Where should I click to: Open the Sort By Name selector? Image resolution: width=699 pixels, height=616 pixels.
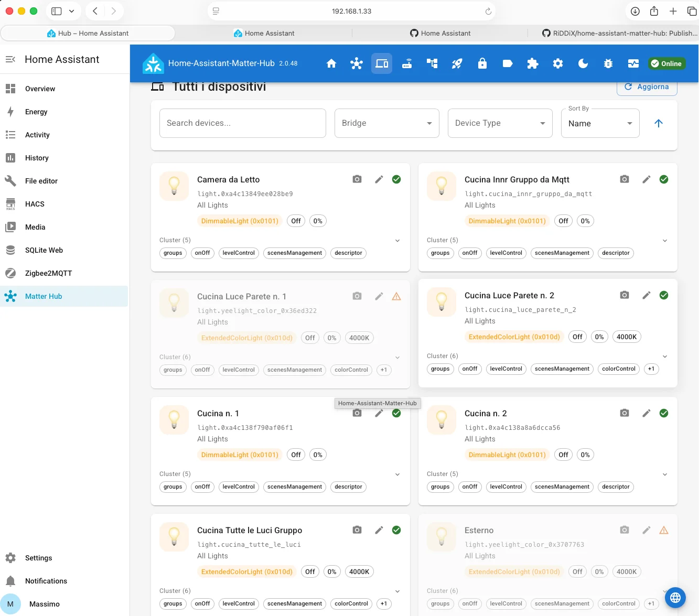(600, 123)
